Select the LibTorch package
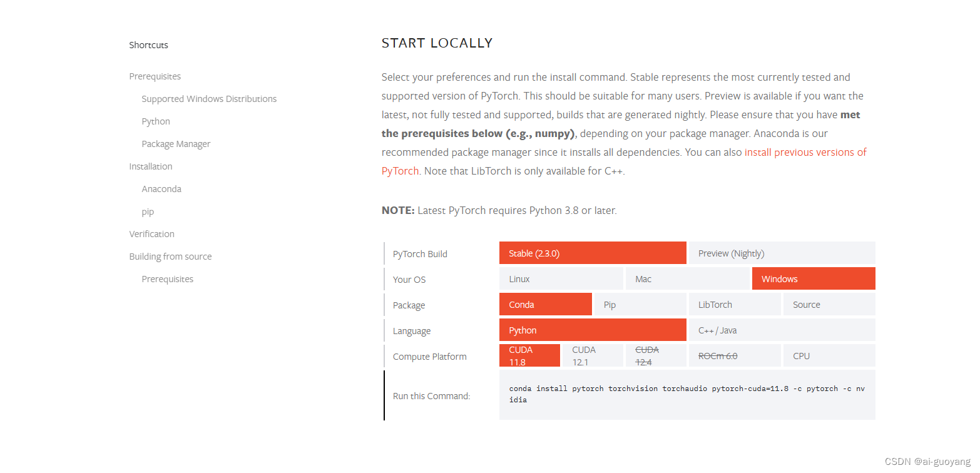The width and height of the screenshot is (980, 473). pos(735,305)
